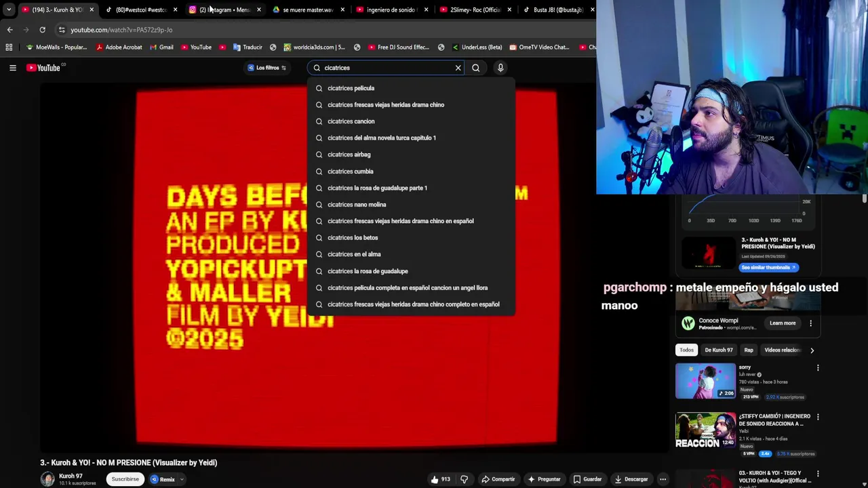Select the Todos filter chip
Viewport: 868px width, 488px height.
click(x=686, y=350)
